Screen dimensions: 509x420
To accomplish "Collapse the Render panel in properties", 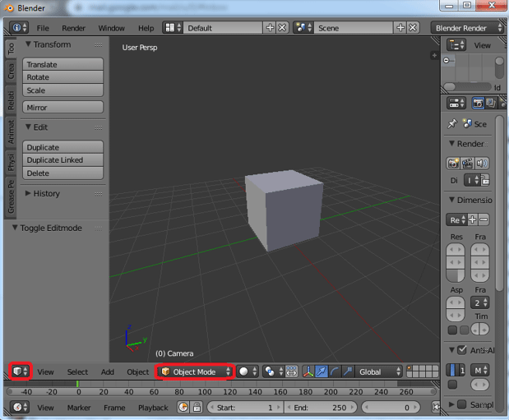I will point(452,143).
